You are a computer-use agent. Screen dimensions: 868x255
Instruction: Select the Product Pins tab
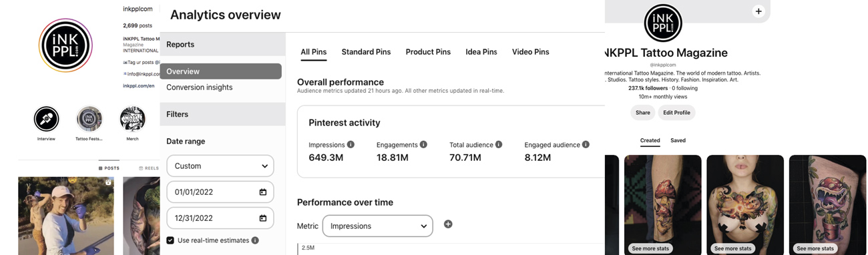pos(428,52)
